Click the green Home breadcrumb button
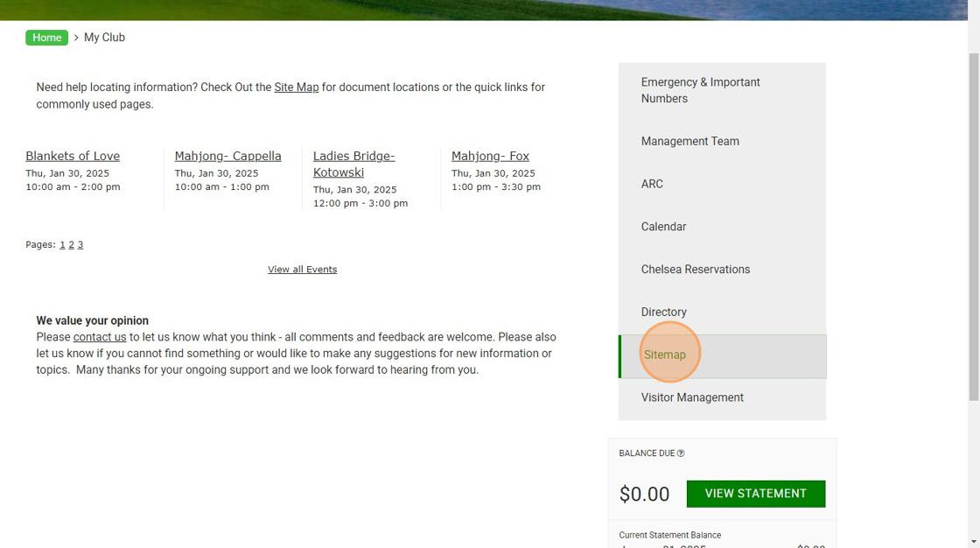The width and height of the screenshot is (980, 548). tap(47, 38)
